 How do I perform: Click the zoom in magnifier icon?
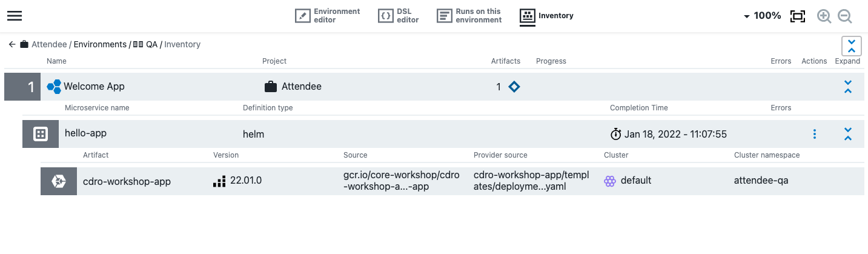(824, 16)
